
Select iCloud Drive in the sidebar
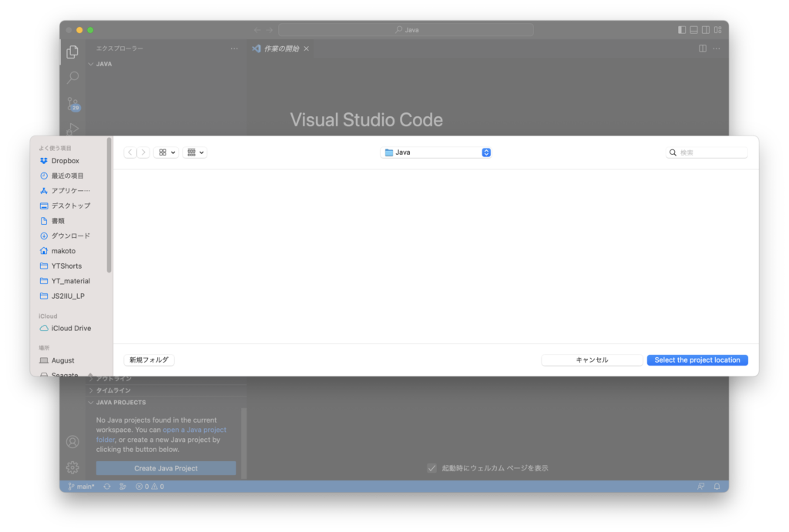coord(71,328)
